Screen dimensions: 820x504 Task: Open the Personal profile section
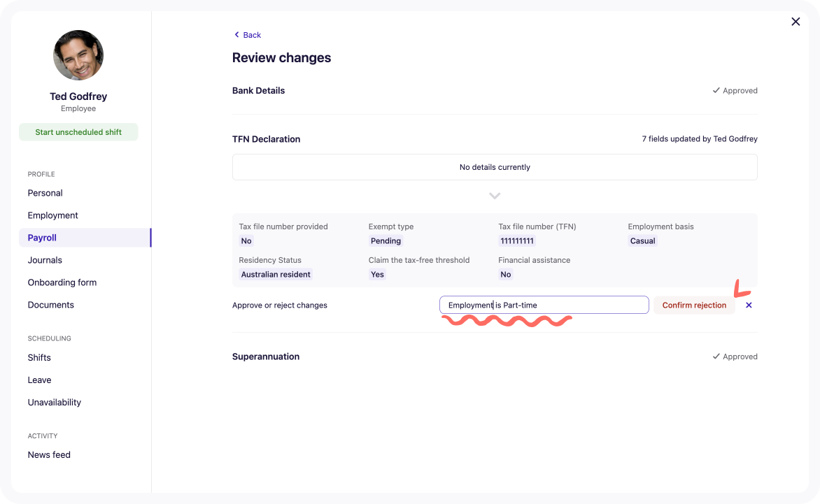45,193
